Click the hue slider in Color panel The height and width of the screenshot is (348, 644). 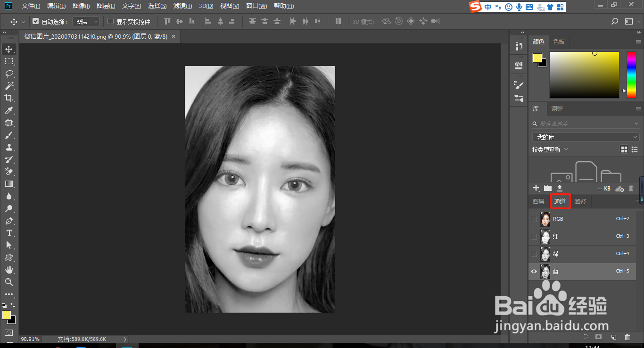(x=631, y=75)
